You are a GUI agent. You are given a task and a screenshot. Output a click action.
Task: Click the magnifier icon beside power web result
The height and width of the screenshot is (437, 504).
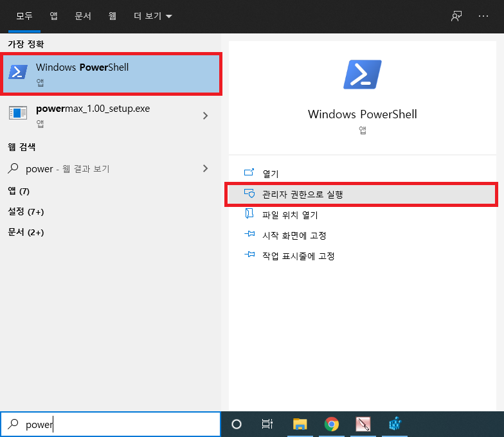coord(13,168)
